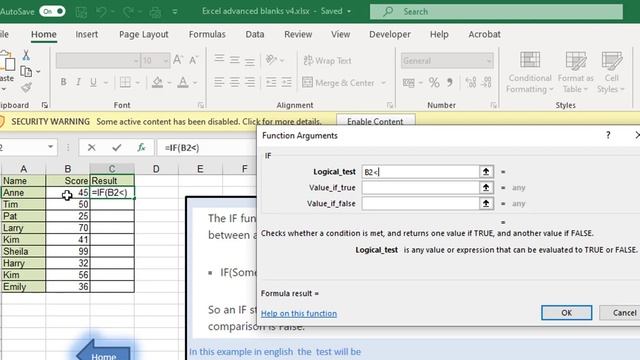Image resolution: width=640 pixels, height=360 pixels.
Task: Open the Merge & Center dropdown arrow
Action: 383,83
